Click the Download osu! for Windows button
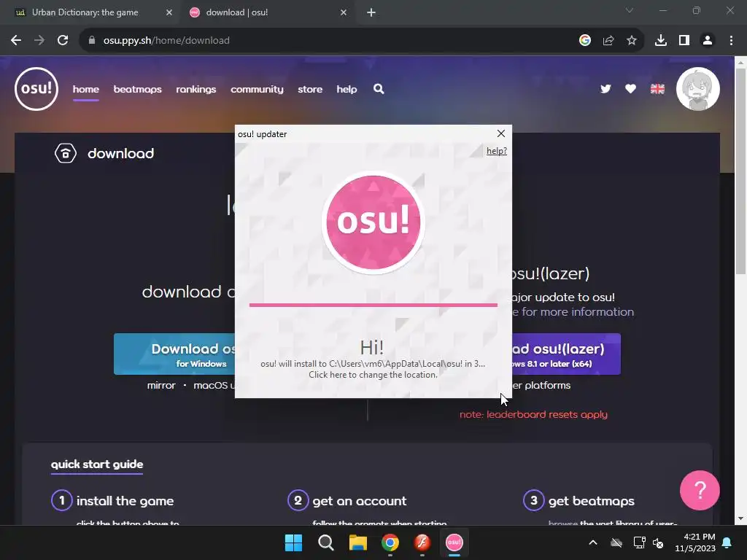Screen dimensions: 747x560 point(174,354)
